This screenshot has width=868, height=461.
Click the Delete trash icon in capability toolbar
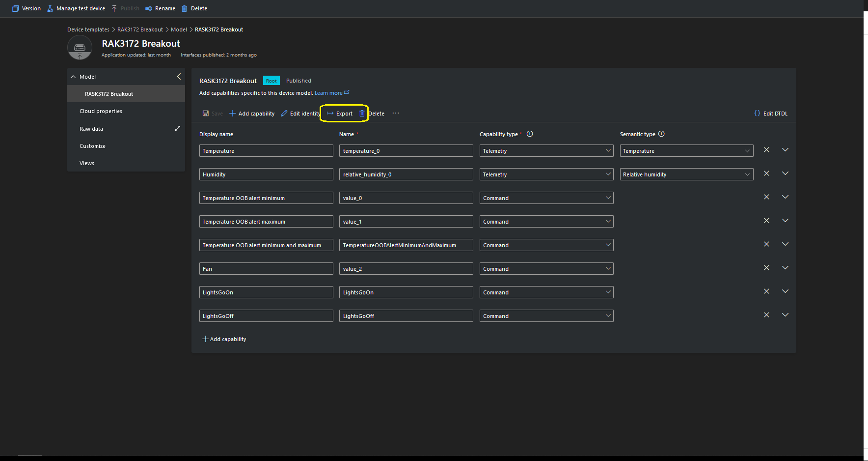click(x=362, y=114)
